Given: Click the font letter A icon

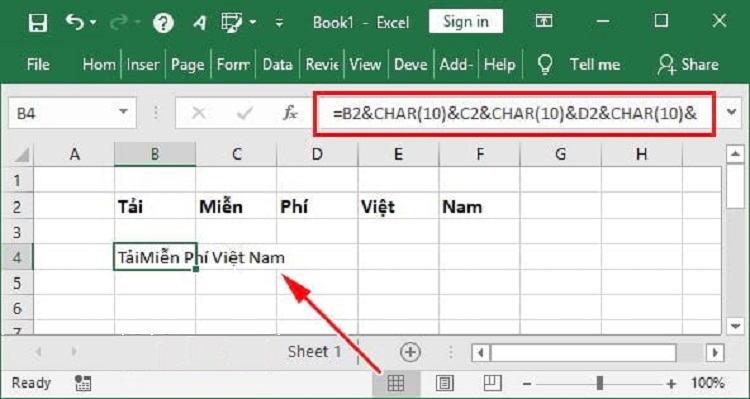Looking at the screenshot, I should tap(199, 22).
